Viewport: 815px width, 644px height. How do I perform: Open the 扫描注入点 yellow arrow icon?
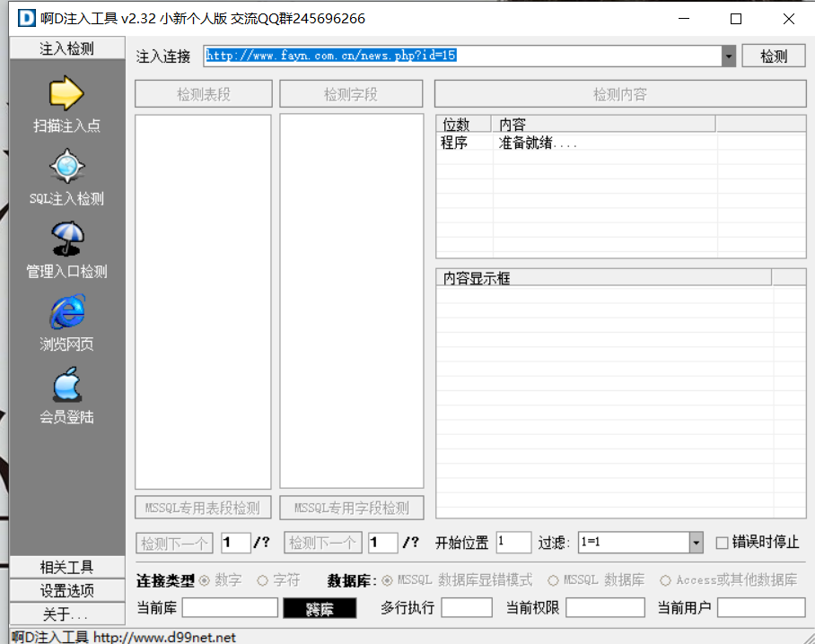(x=66, y=93)
